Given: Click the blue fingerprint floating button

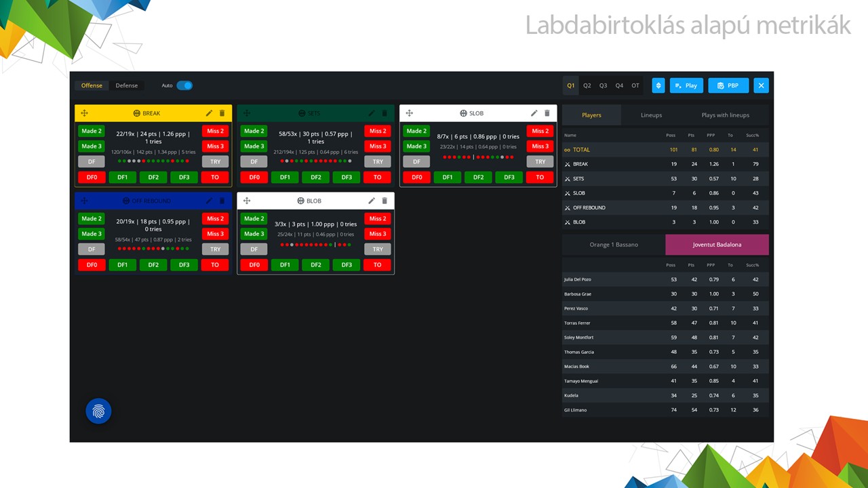Looking at the screenshot, I should (98, 411).
